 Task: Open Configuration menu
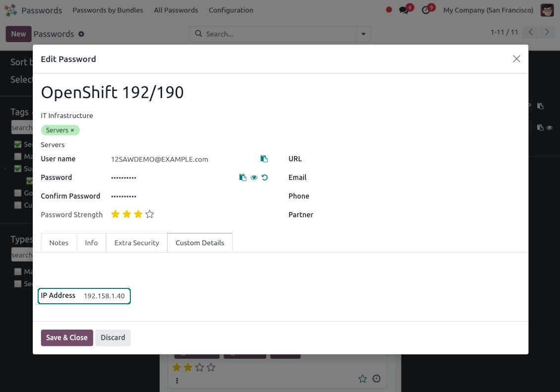pos(231,10)
